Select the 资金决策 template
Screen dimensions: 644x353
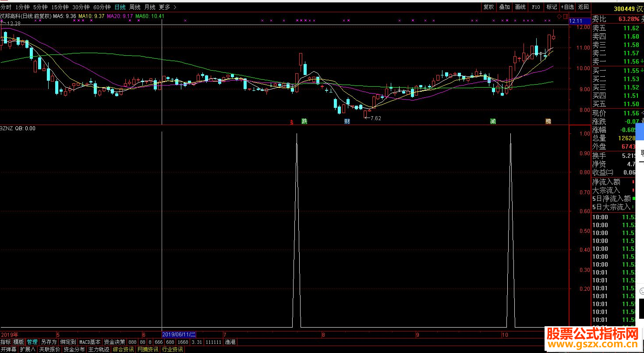[x=114, y=342]
